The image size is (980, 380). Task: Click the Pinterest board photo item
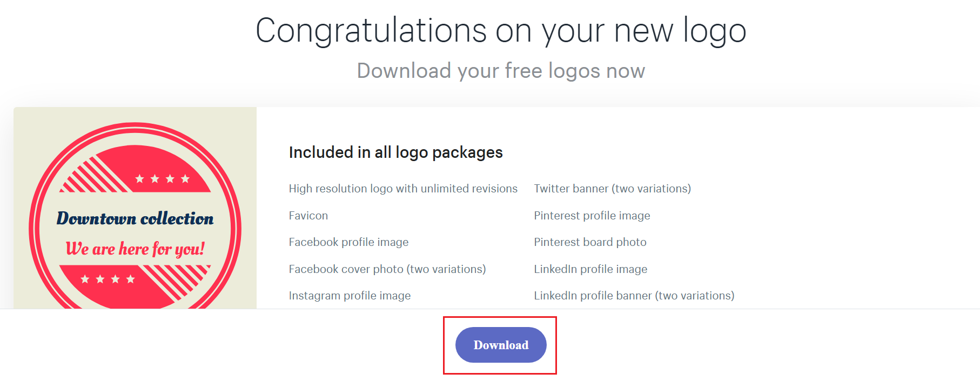(590, 242)
